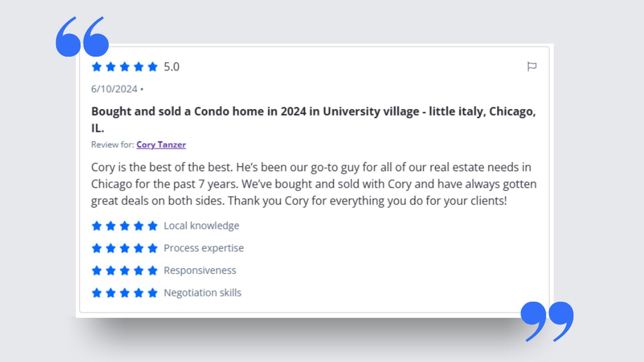Click the flag report icon
The width and height of the screenshot is (644, 362).
(x=532, y=66)
